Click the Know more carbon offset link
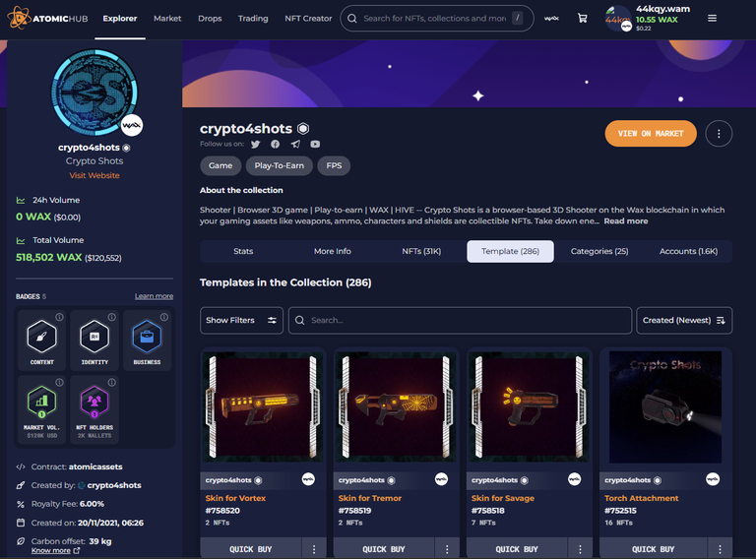The width and height of the screenshot is (756, 559). 55,550
